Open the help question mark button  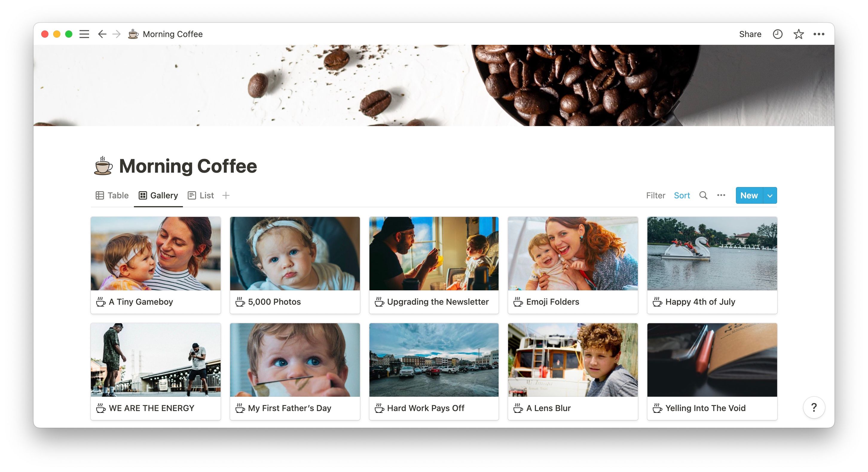click(x=814, y=407)
